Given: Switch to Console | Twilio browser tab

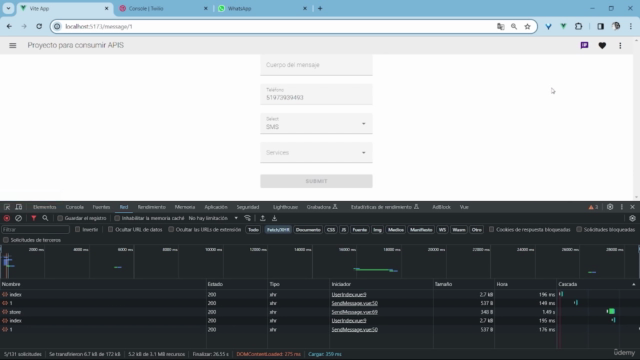Looking at the screenshot, I should [x=163, y=8].
